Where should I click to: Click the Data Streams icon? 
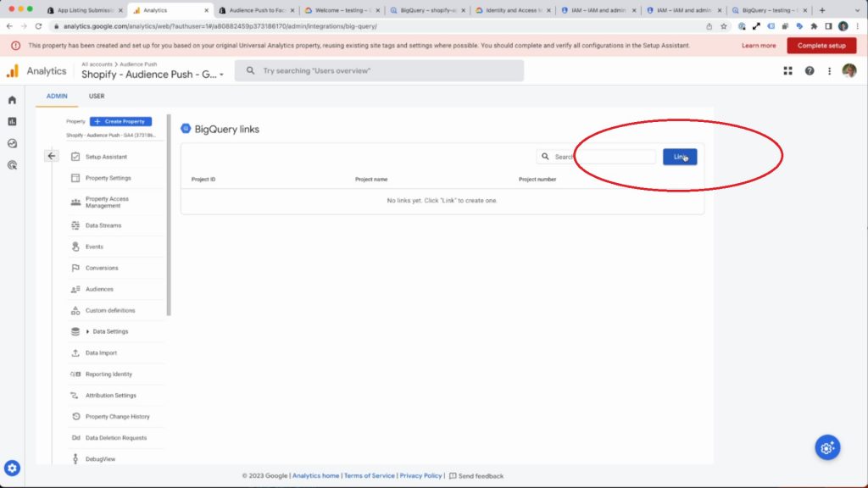point(75,225)
